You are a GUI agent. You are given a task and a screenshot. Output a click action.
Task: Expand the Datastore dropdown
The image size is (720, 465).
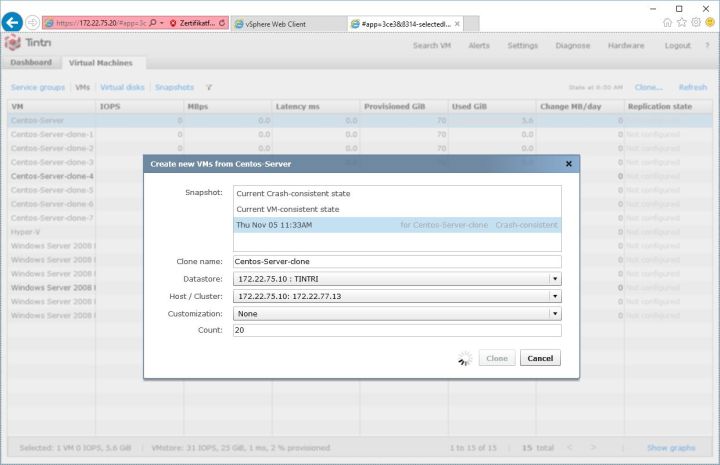click(555, 278)
